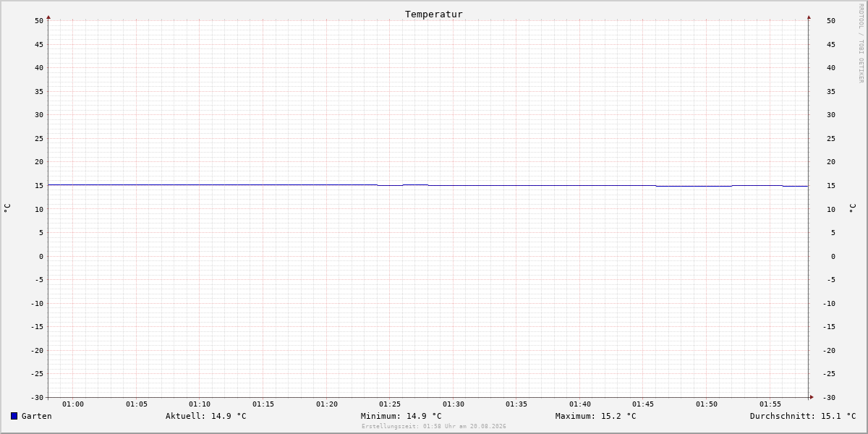Click the Garten legend label

(37, 416)
